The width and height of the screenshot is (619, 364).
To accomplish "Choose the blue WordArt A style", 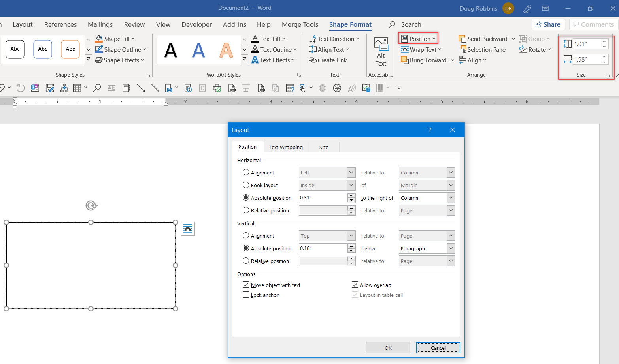I will 198,50.
